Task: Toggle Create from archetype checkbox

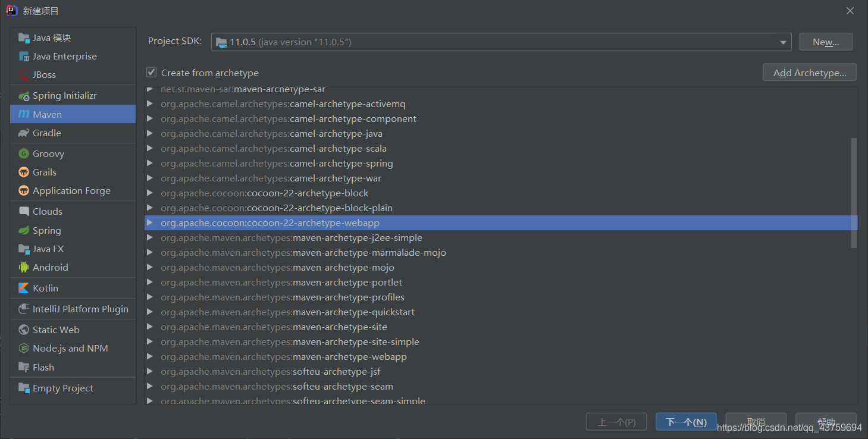Action: 152,73
